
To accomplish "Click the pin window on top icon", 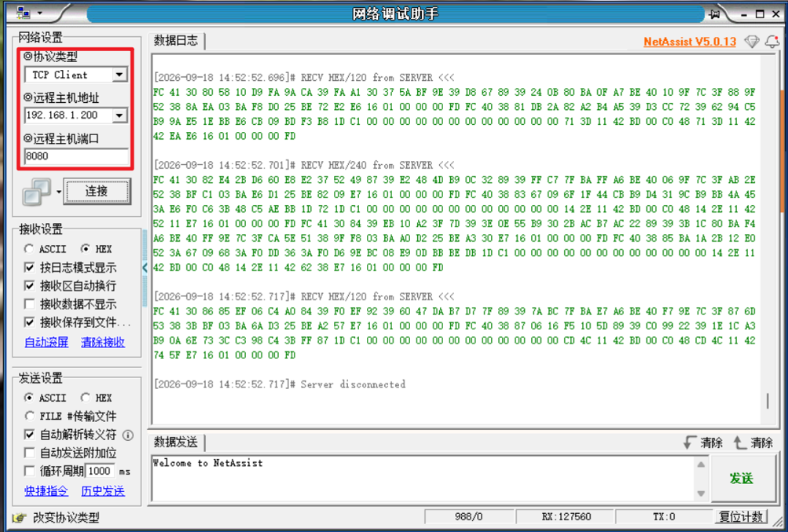I will (x=714, y=14).
